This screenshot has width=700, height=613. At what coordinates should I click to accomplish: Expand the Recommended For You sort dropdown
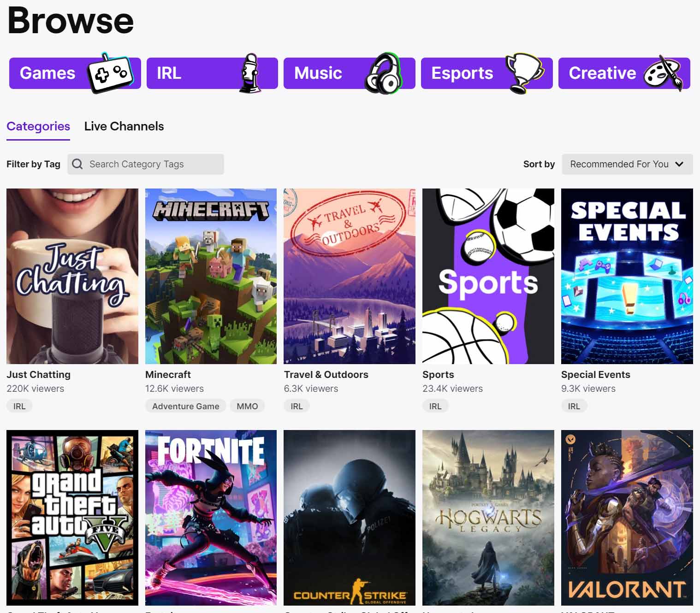point(627,164)
